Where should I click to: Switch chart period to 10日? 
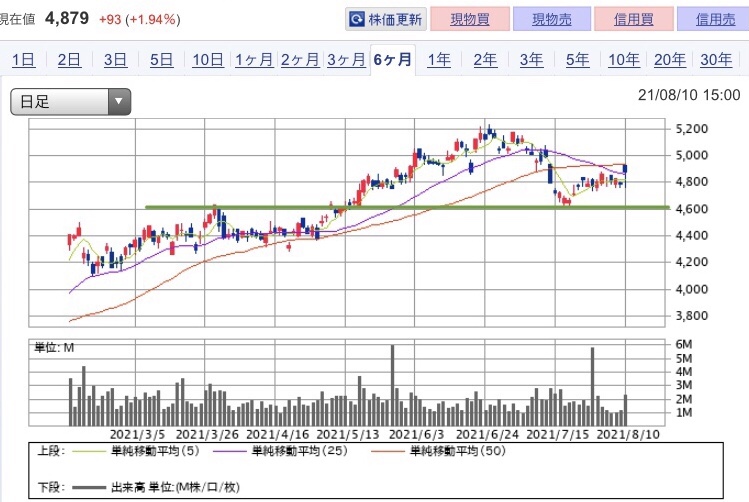(x=208, y=60)
